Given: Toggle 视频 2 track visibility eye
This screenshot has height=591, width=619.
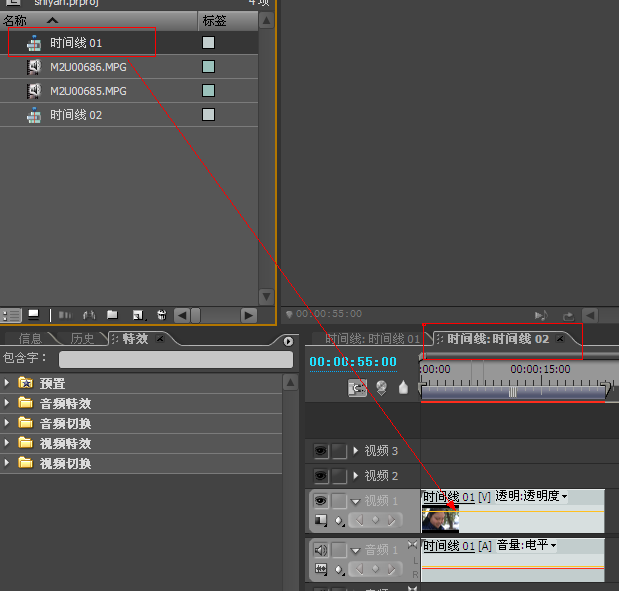Looking at the screenshot, I should pos(321,476).
